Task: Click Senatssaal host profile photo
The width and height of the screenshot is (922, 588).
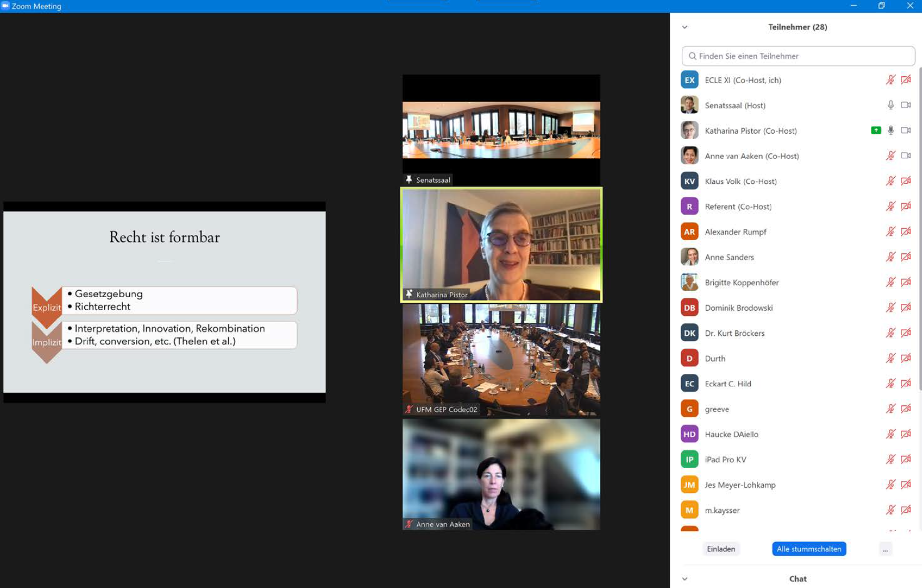Action: coord(689,105)
